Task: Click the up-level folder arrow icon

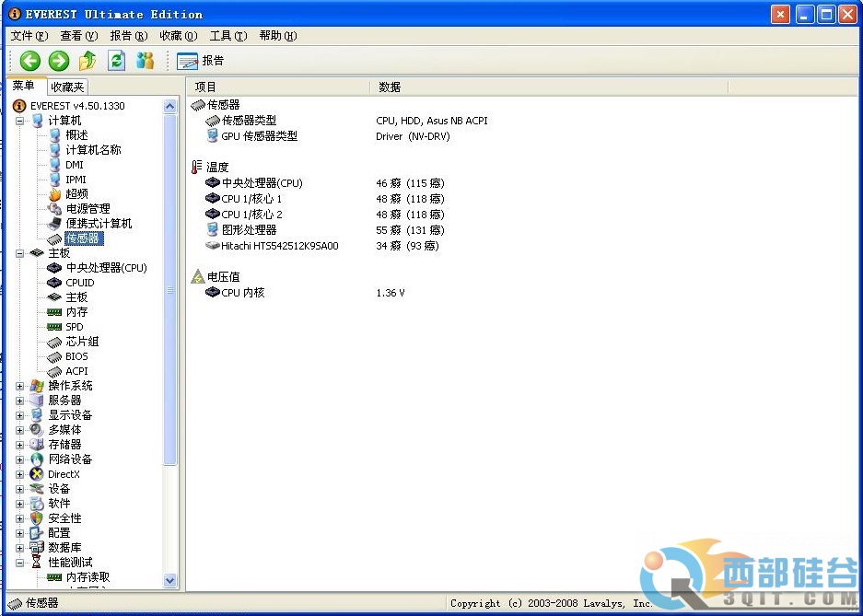Action: coord(87,61)
